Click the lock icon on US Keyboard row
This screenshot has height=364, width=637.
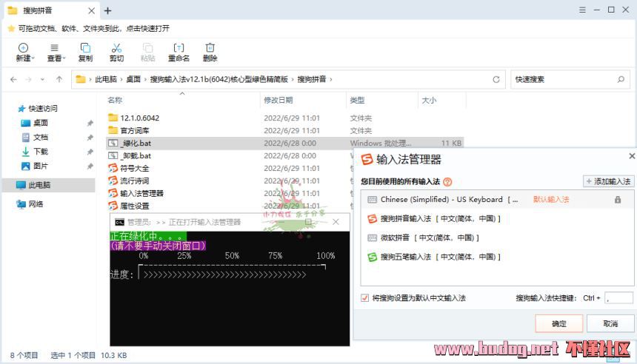[x=618, y=199]
